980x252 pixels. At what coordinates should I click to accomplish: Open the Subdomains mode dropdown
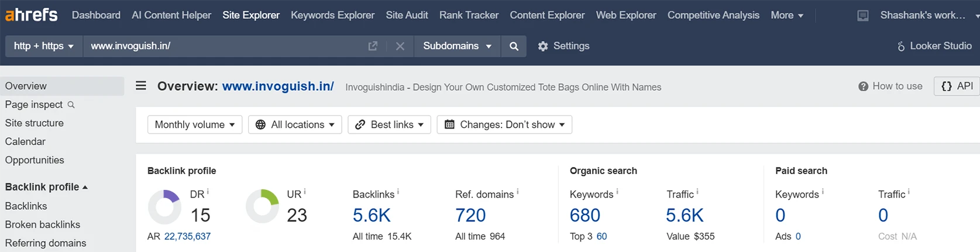pos(458,46)
